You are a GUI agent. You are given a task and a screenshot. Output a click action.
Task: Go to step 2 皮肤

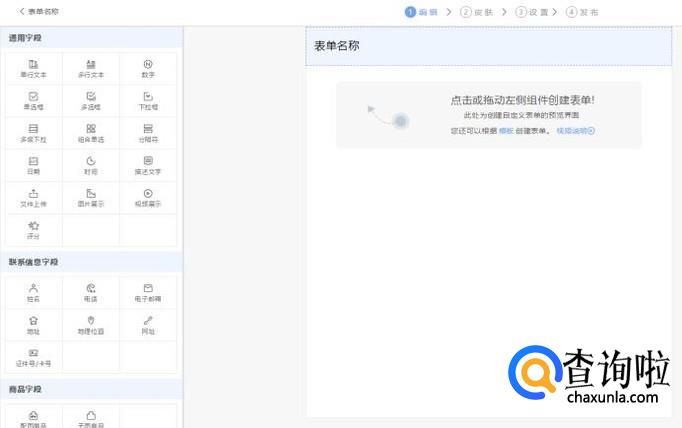pyautogui.click(x=477, y=12)
